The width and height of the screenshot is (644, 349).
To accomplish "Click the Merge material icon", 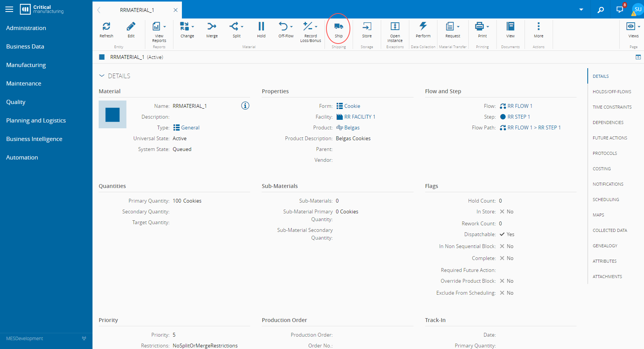I will pos(212,27).
